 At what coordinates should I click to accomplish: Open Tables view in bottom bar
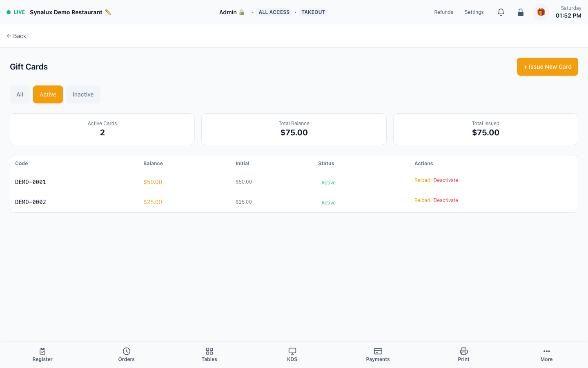coord(209,355)
